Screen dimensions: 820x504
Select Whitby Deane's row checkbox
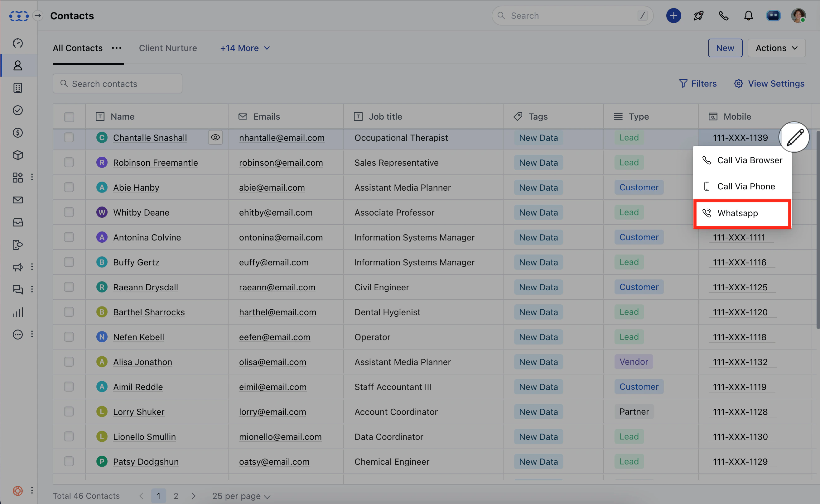pyautogui.click(x=69, y=212)
